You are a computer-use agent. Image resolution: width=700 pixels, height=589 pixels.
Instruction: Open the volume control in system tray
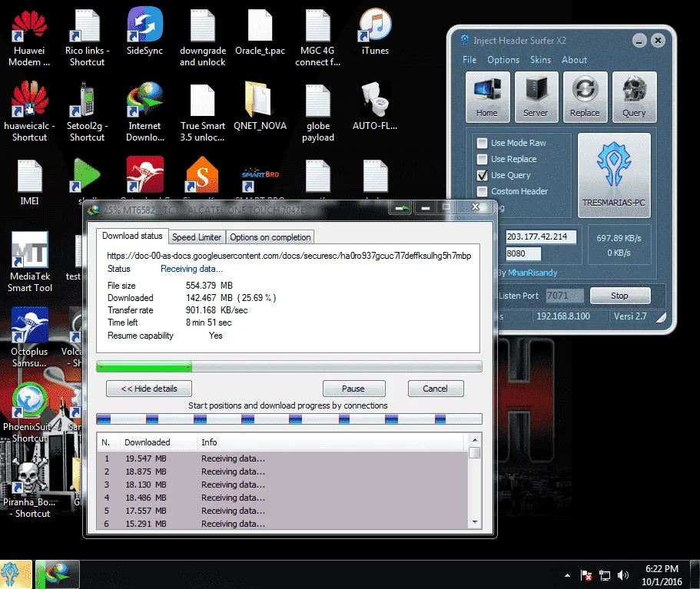pos(622,575)
